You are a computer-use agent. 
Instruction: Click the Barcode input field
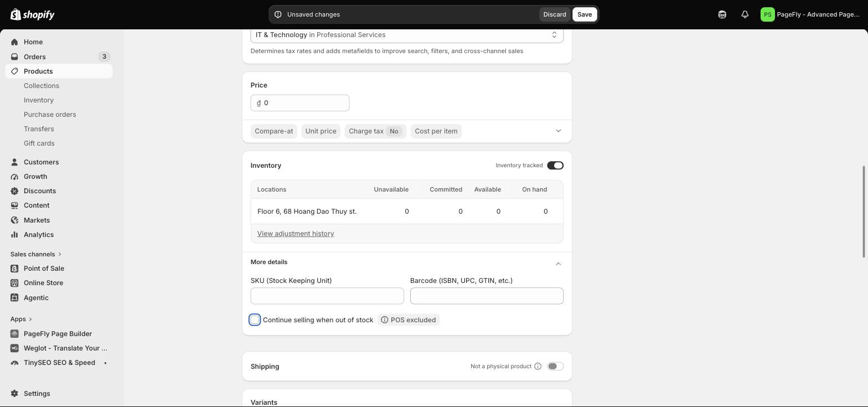coord(487,296)
